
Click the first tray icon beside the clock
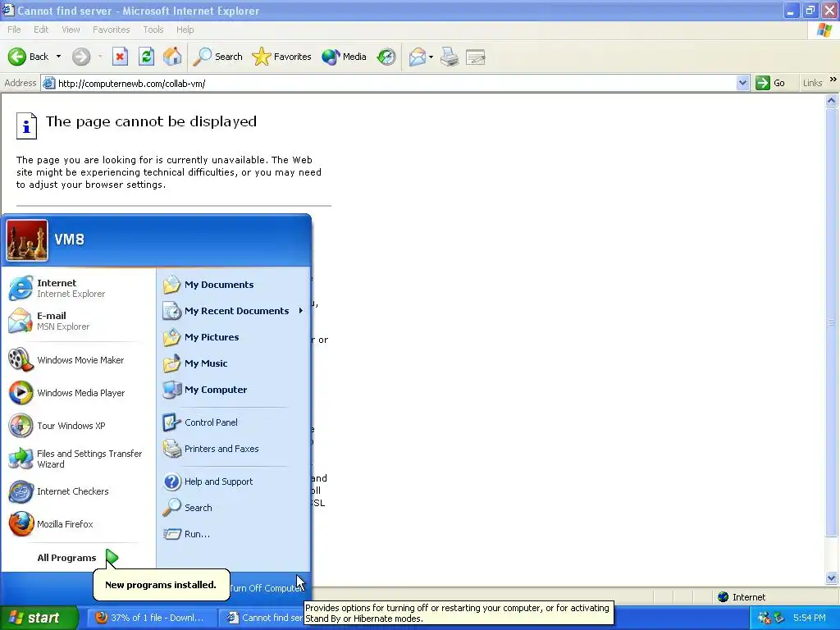click(x=764, y=618)
